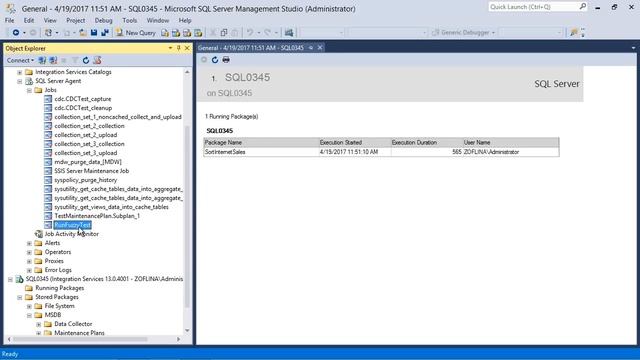
Task: Click the navigate backward toolbar icon
Action: click(x=16, y=32)
